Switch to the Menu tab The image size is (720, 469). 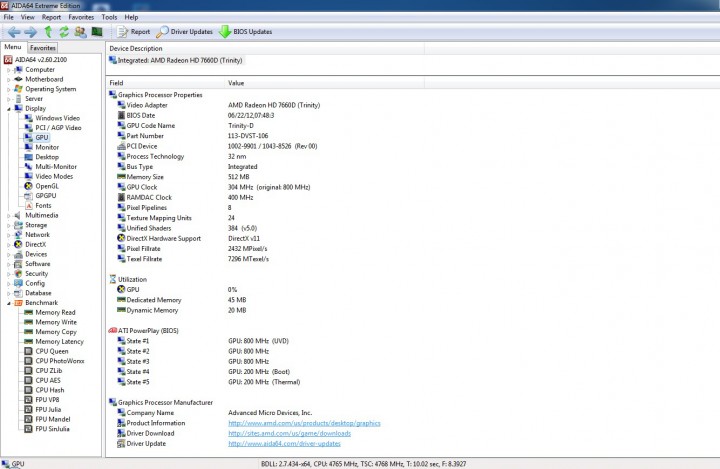click(13, 47)
